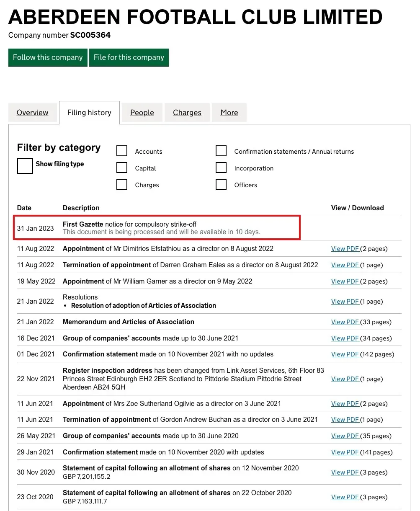Click the 19 May 2022 date cell

click(36, 281)
